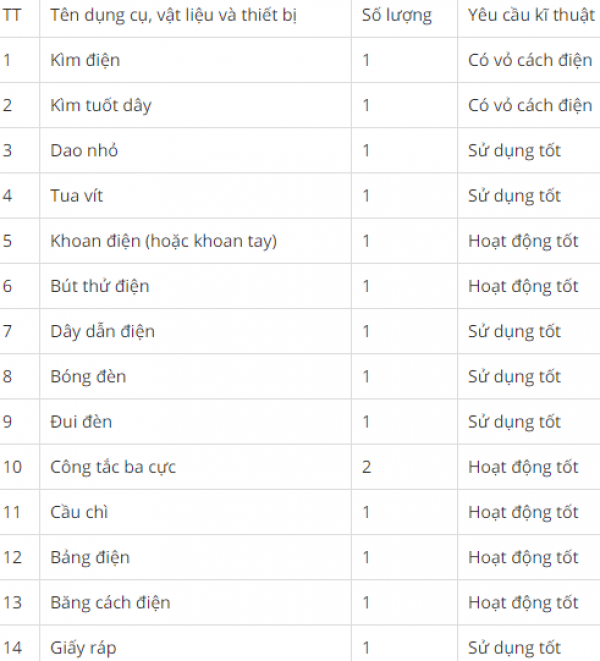Click the "Yêu cầu kĩ thuật" header
600x661 pixels.
tap(531, 15)
